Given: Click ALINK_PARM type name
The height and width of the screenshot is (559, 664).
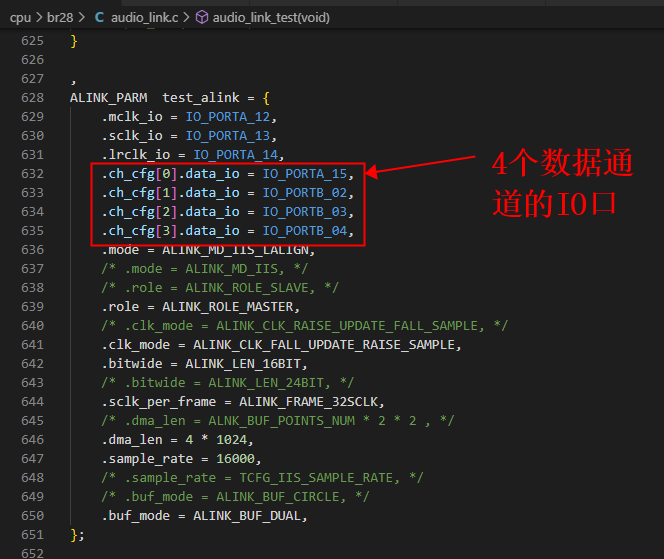Looking at the screenshot, I should pos(109,98).
